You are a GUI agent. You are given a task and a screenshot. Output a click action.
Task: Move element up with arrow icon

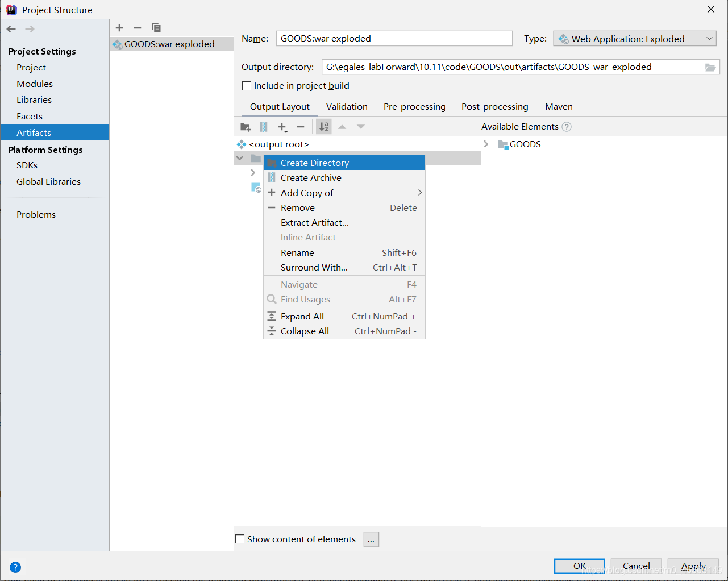[342, 127]
